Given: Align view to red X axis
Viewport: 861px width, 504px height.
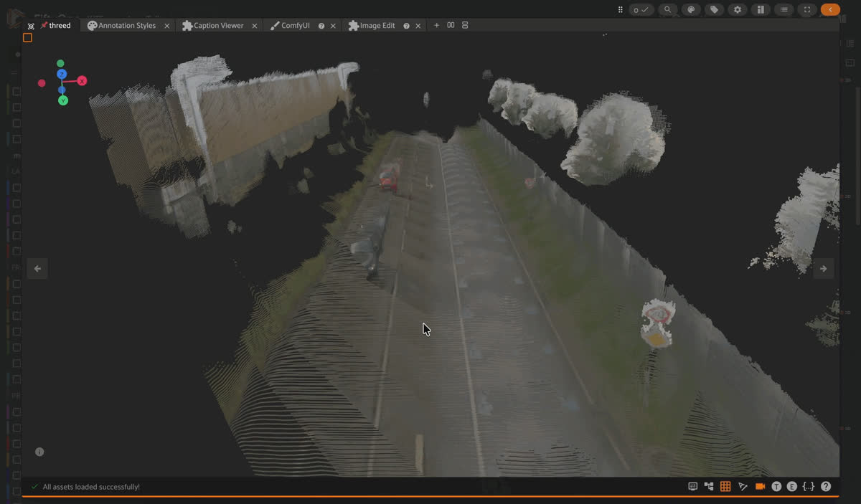Looking at the screenshot, I should (x=82, y=81).
